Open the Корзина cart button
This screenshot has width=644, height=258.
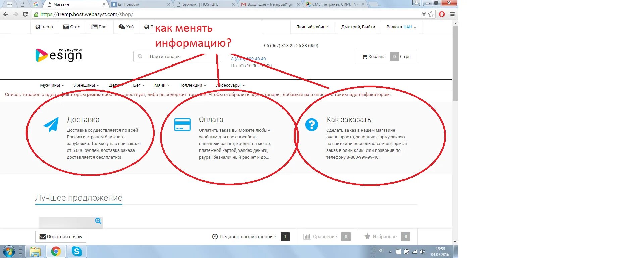(387, 57)
